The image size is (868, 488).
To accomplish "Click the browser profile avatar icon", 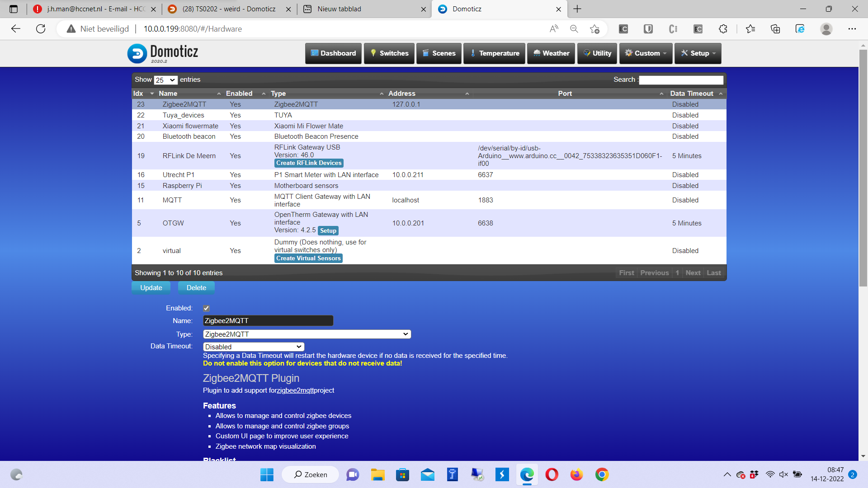I will (826, 29).
